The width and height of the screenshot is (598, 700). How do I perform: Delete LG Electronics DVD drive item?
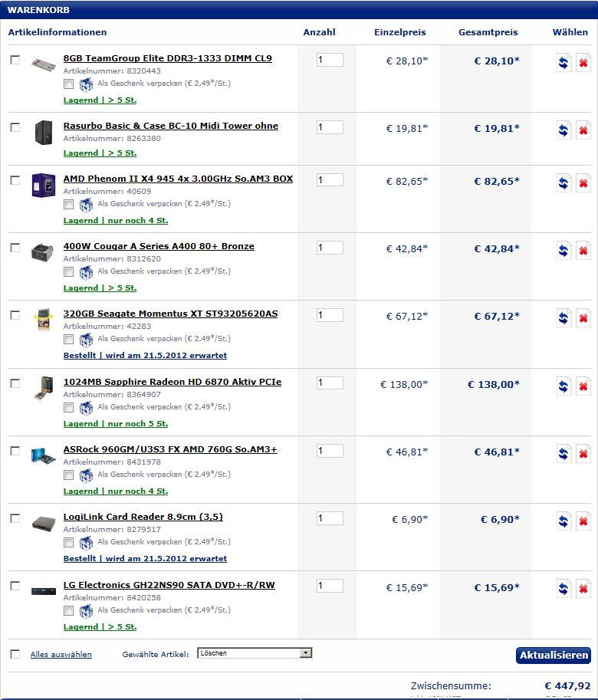tap(583, 590)
